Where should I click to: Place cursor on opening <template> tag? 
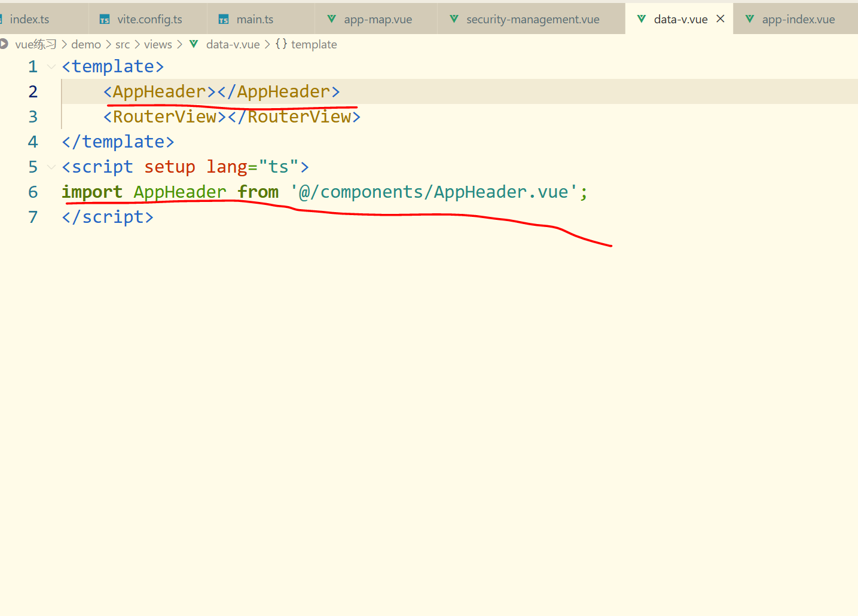point(113,66)
